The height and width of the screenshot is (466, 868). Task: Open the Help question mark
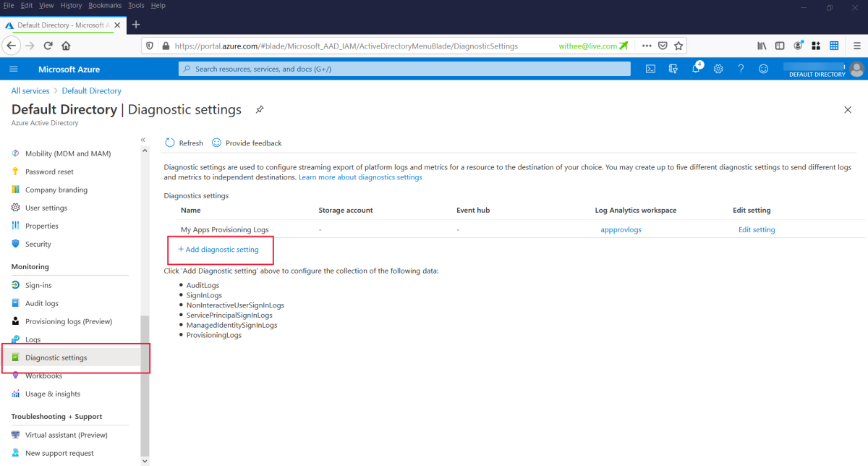(741, 69)
